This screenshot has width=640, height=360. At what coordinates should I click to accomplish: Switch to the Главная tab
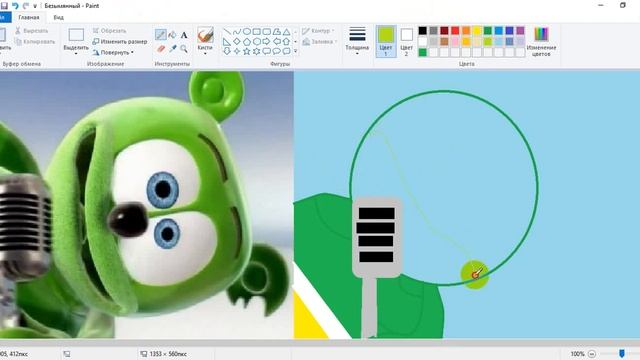[x=29, y=18]
